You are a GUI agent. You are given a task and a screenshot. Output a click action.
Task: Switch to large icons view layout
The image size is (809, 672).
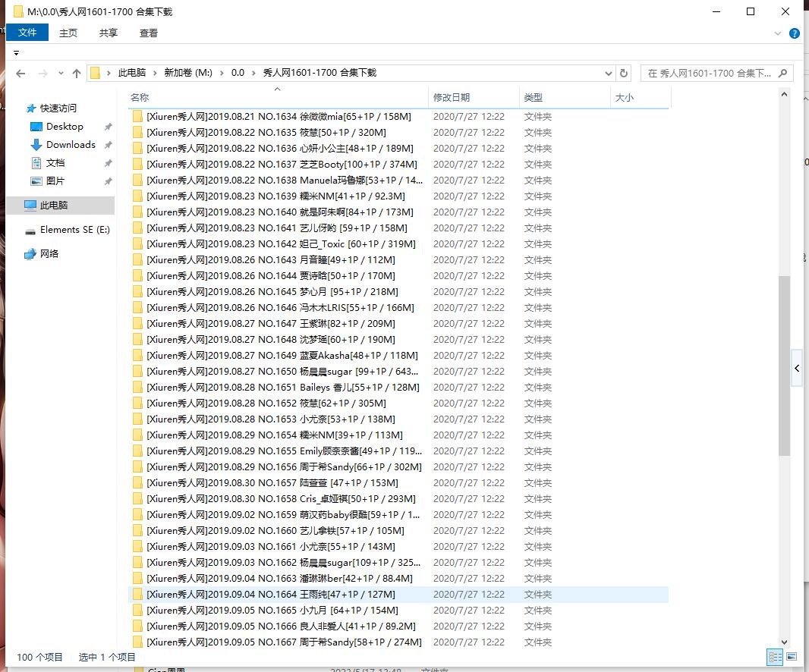[792, 657]
